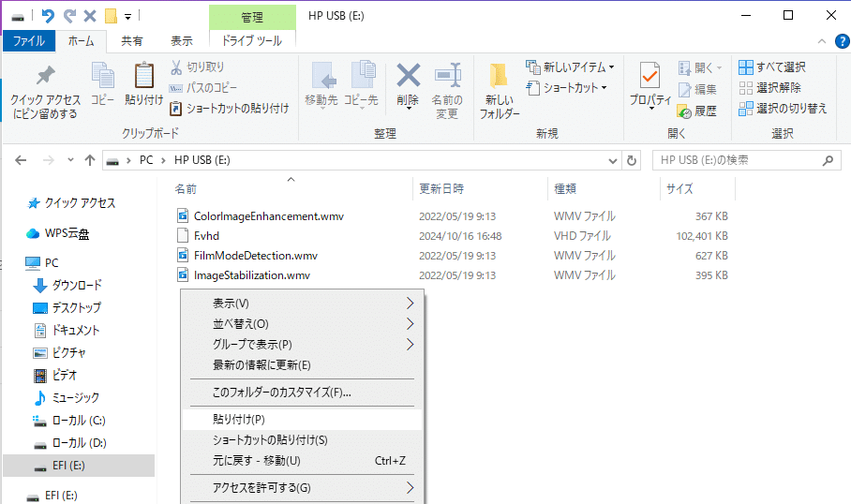The width and height of the screenshot is (851, 504).
Task: Choose 元に戻す - 移動(U) from the menu
Action: tap(303, 461)
